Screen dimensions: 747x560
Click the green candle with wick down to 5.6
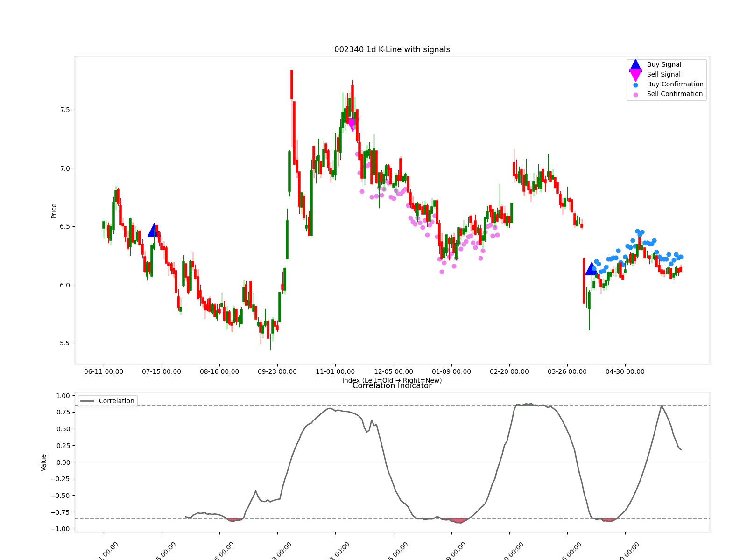589,301
